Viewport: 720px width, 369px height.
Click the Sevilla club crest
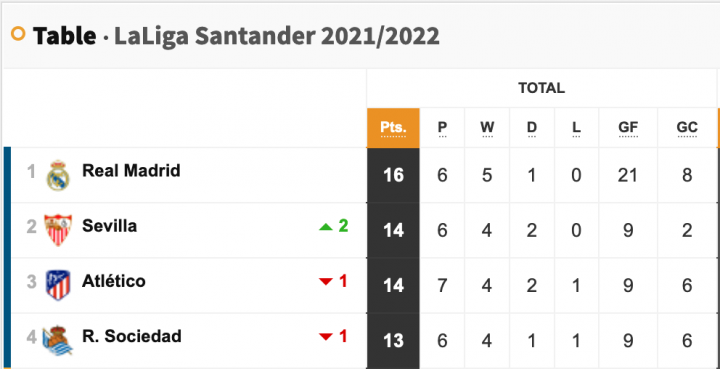point(58,230)
